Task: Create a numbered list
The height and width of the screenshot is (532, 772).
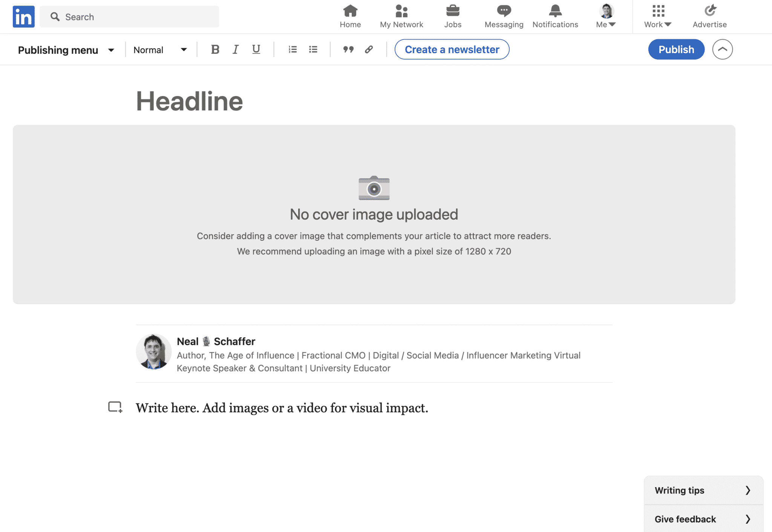Action: pyautogui.click(x=293, y=49)
